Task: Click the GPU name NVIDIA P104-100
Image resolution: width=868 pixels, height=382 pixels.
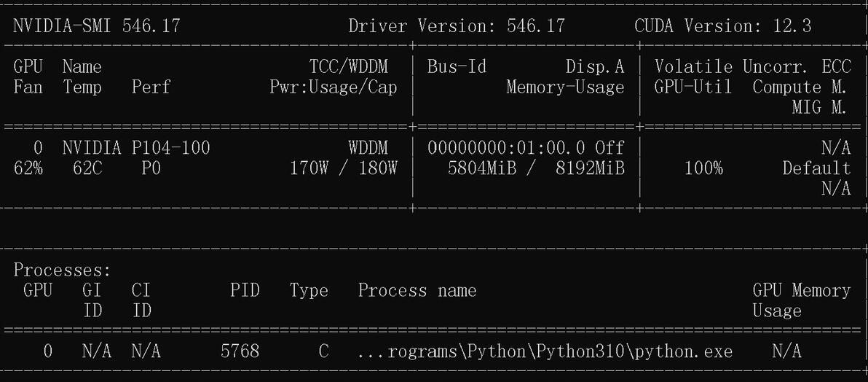Action: tap(136, 148)
